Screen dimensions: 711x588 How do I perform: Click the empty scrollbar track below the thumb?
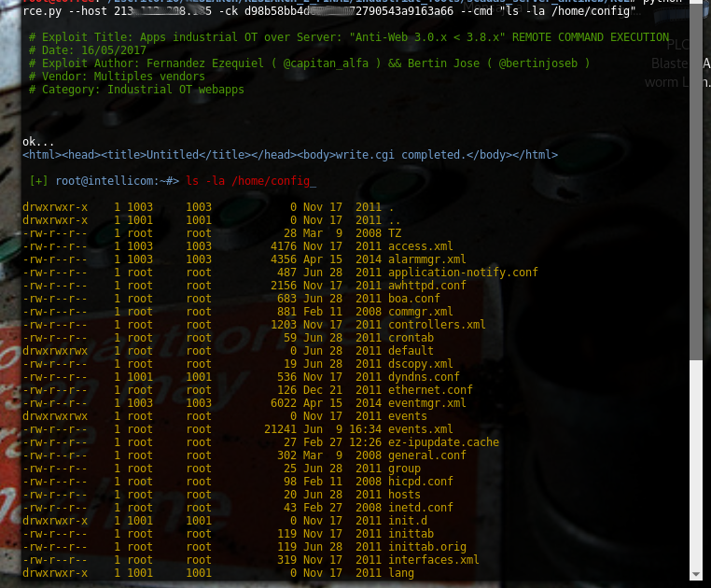point(695,465)
